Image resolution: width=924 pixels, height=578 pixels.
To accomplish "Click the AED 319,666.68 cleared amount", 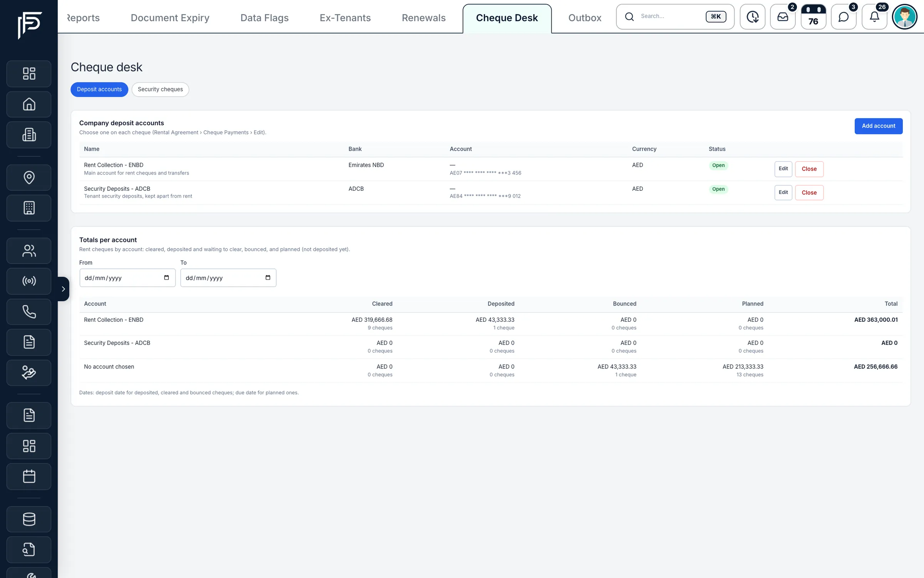I will (372, 320).
